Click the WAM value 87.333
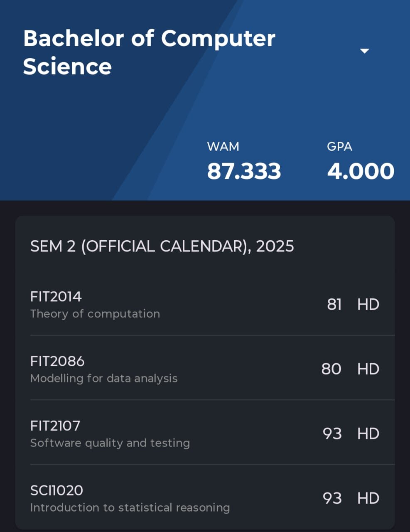Viewport: 410px width, 532px height. tap(244, 171)
